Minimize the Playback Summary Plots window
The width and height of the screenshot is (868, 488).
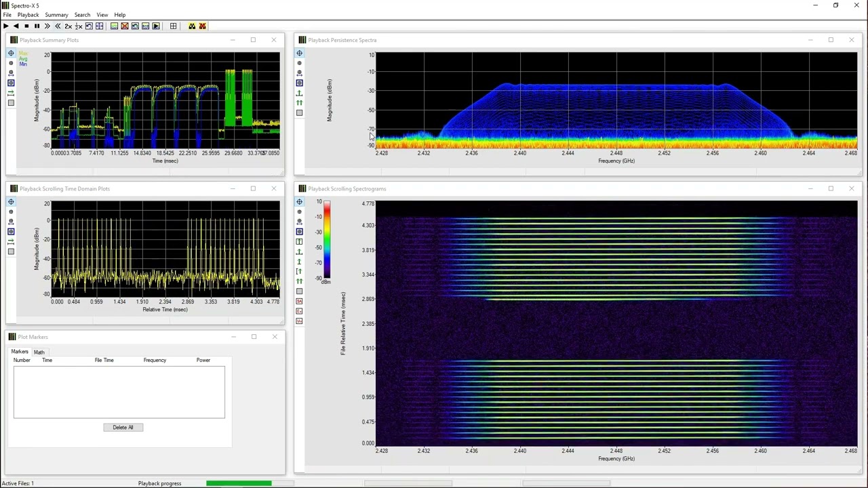[x=233, y=40]
